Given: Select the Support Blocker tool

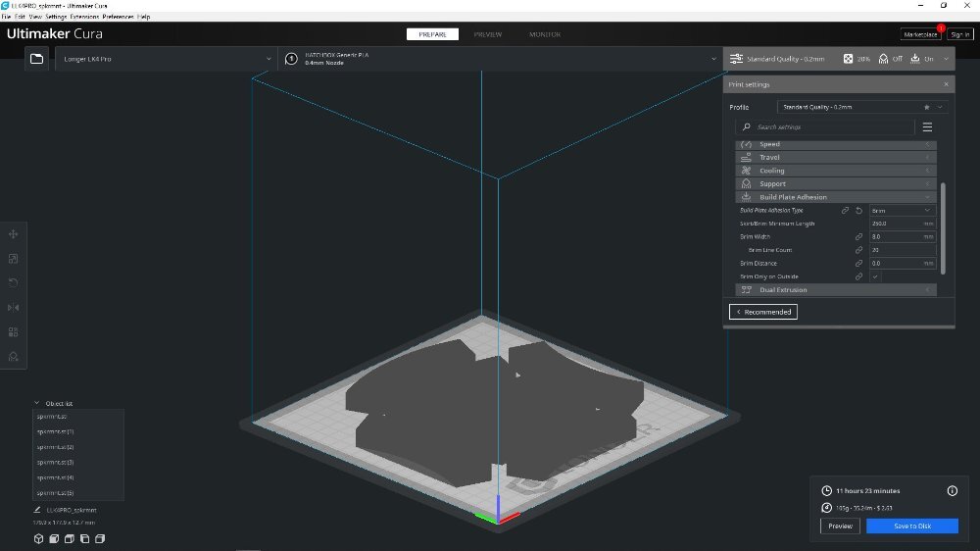Looking at the screenshot, I should click(13, 357).
